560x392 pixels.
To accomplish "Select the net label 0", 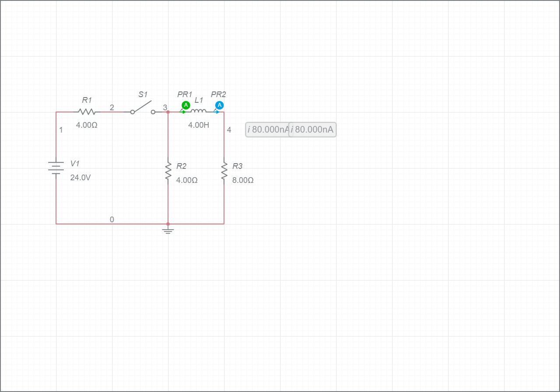I will [112, 220].
